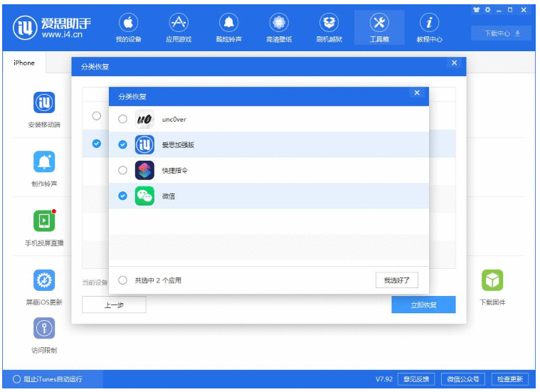Click the 手机投屏直播 screen mirroring icon

44,221
